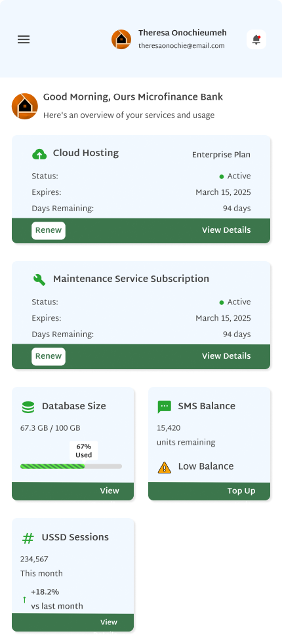282x644 pixels.
Task: View Details for Maintenance Service Subscription
Action: click(x=226, y=356)
